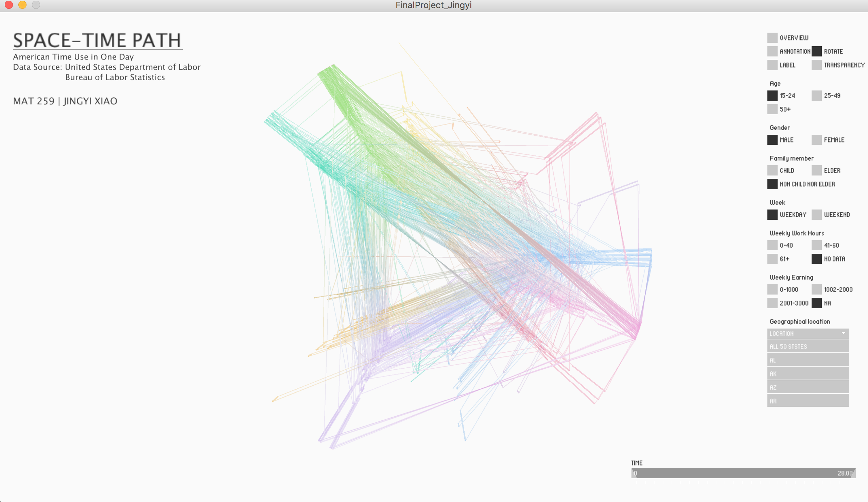Toggle the TRANSPARENCY option
This screenshot has width=868, height=502.
click(x=816, y=65)
